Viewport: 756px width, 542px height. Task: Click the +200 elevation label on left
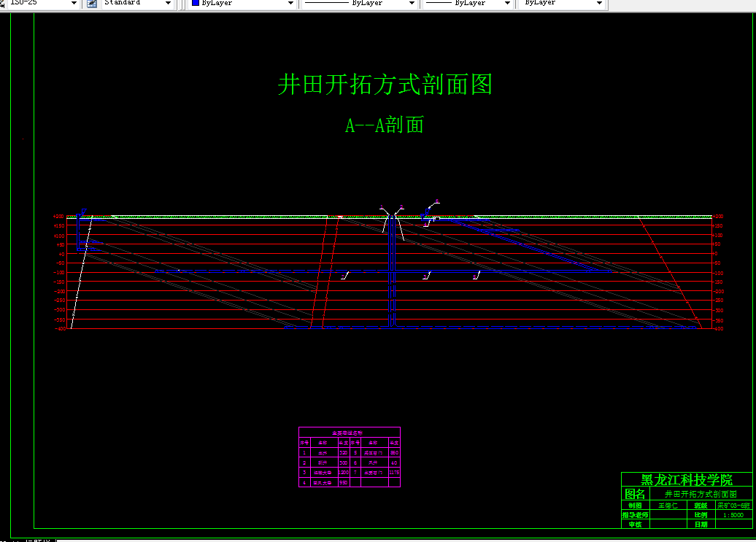tap(58, 217)
